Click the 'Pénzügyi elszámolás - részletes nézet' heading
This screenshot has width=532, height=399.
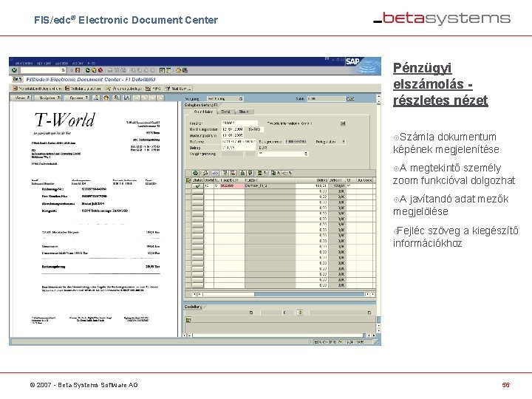pos(440,84)
